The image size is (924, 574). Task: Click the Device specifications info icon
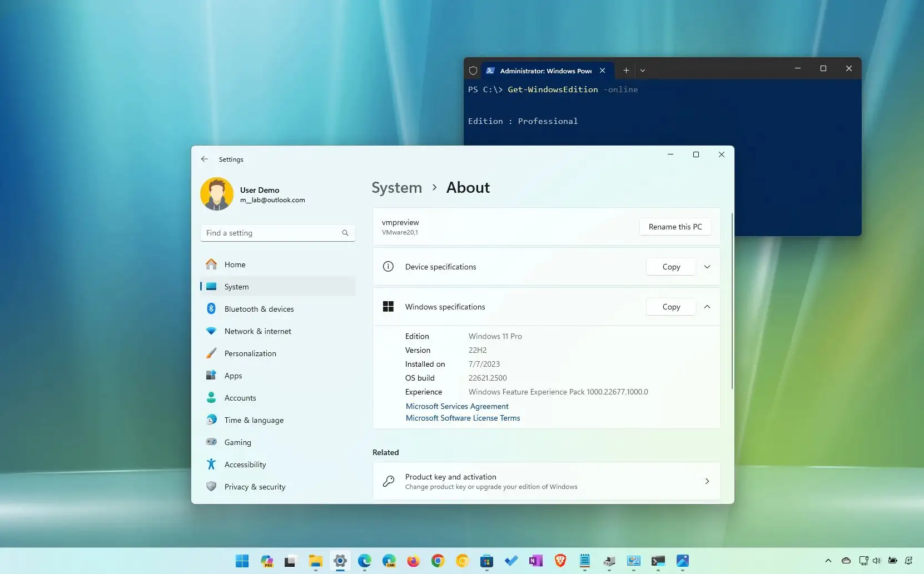(x=388, y=267)
